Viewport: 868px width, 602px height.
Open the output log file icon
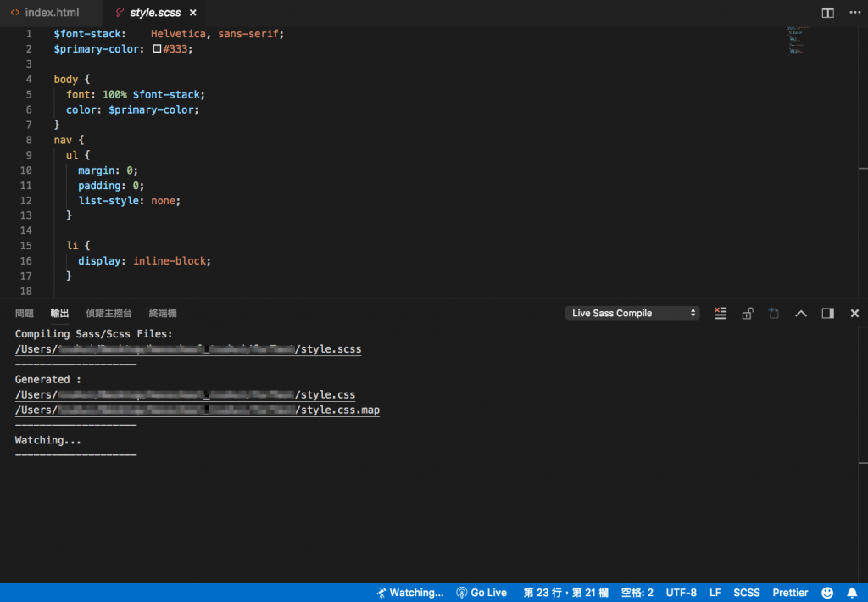[774, 313]
